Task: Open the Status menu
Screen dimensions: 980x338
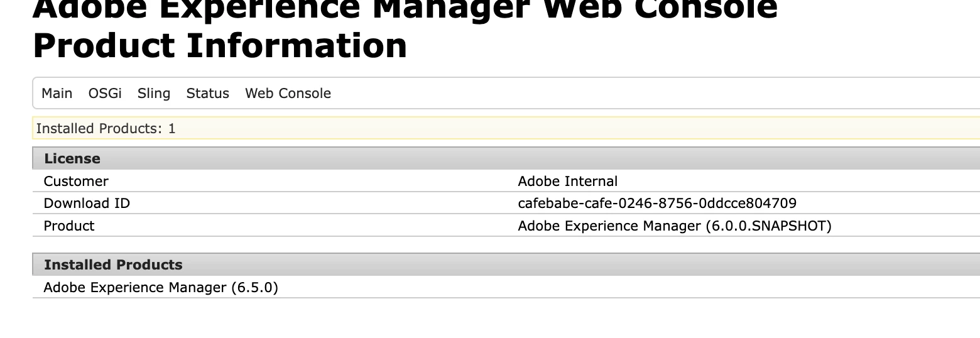Action: (207, 94)
